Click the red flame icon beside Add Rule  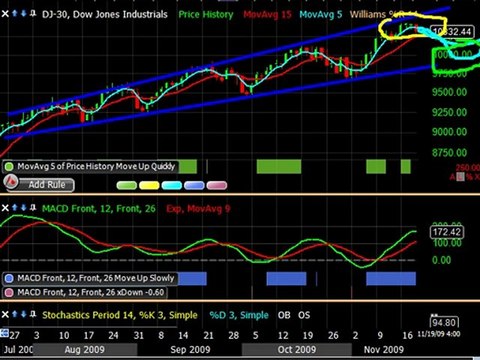(11, 182)
